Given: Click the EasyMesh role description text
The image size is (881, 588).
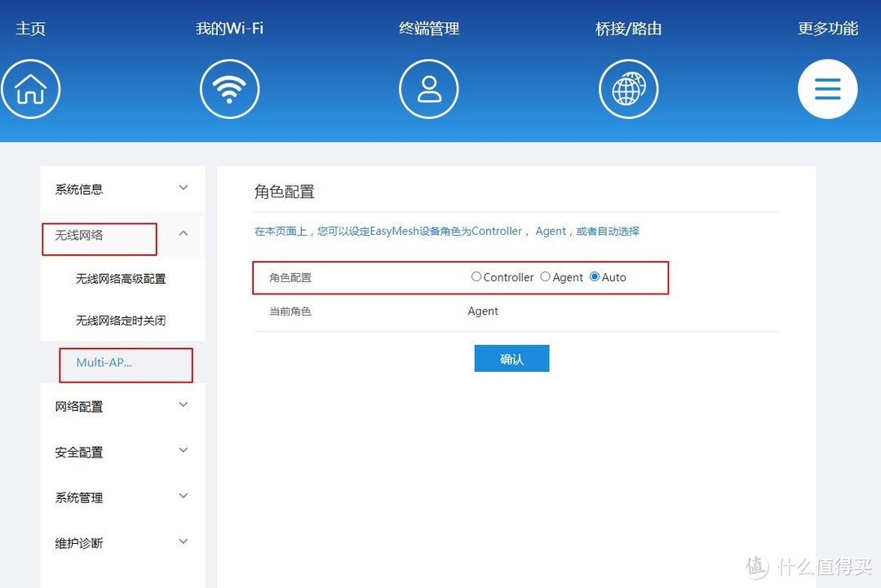Looking at the screenshot, I should pos(447,231).
